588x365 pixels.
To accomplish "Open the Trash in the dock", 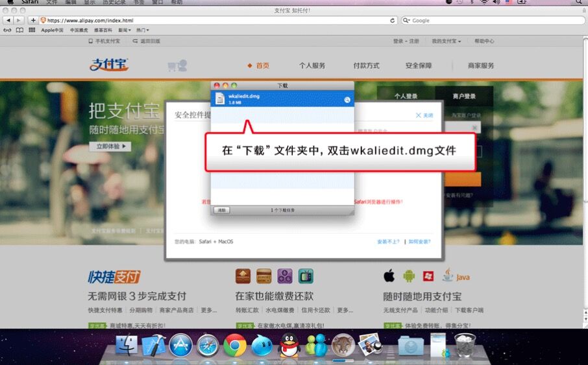I will [x=465, y=345].
